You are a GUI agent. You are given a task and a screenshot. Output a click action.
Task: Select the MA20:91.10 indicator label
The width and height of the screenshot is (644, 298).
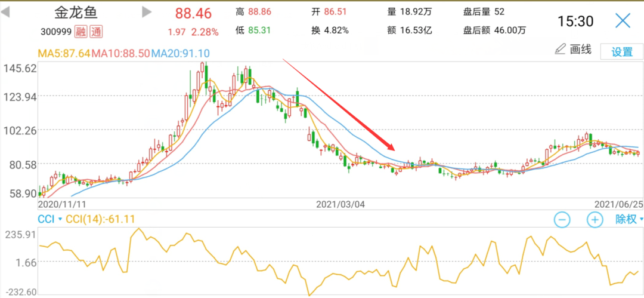[x=181, y=53]
